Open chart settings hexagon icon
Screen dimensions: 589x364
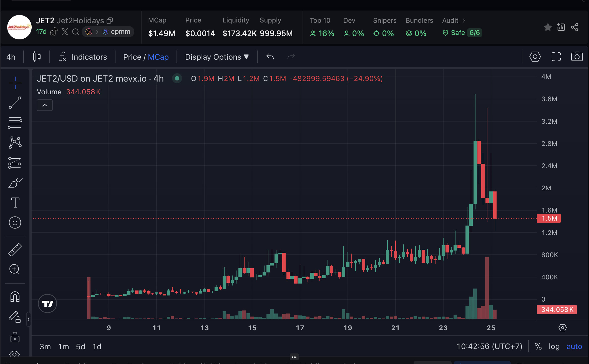(535, 57)
